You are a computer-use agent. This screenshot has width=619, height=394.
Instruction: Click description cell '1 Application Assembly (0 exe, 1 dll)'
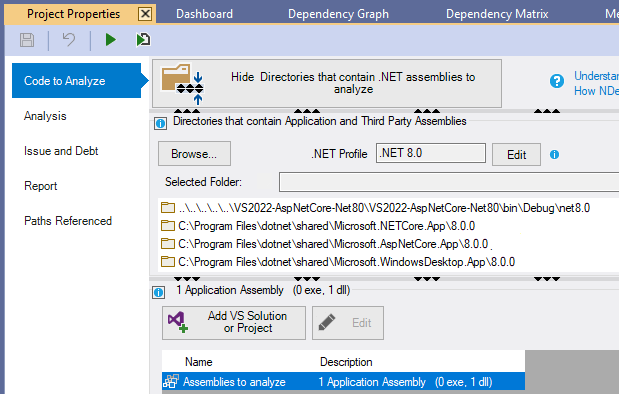coord(405,382)
